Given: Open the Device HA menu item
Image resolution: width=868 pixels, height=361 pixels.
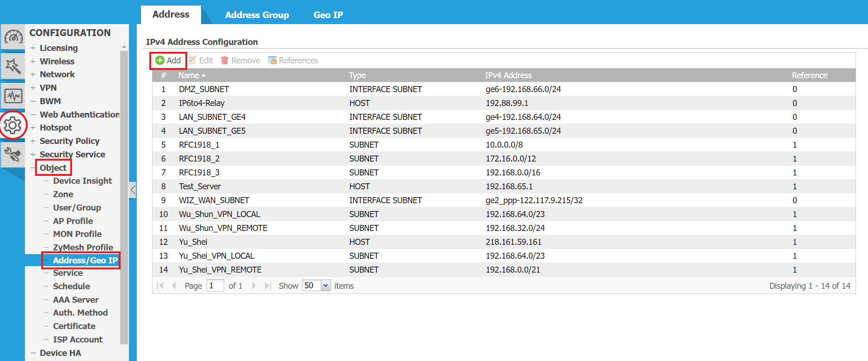Looking at the screenshot, I should (61, 353).
